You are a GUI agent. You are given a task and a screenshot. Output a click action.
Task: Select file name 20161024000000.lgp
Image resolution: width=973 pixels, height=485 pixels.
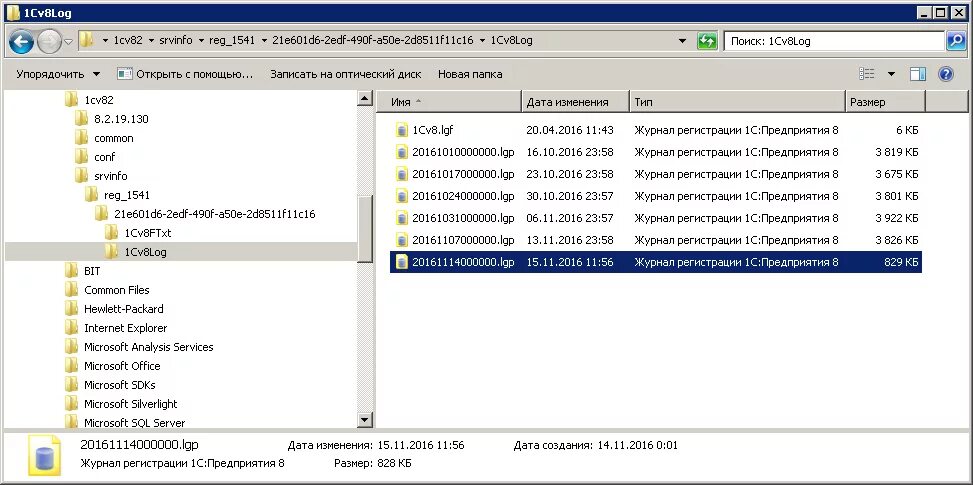pyautogui.click(x=464, y=196)
